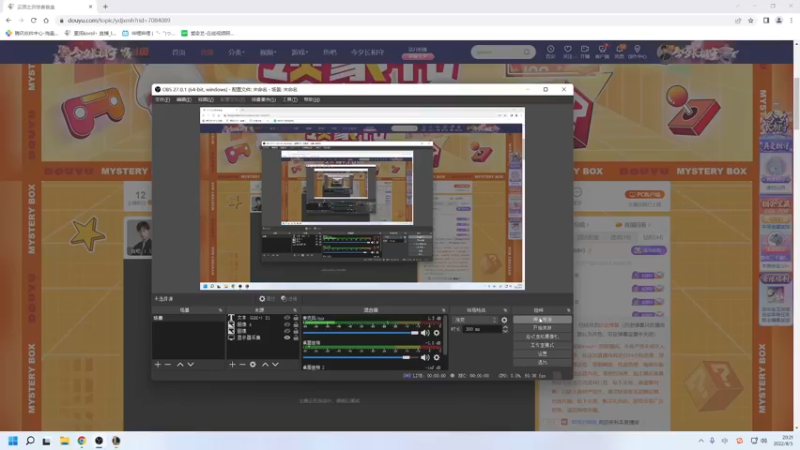Image resolution: width=800 pixels, height=450 pixels.
Task: Lock the Text (GDI+) source
Action: point(295,318)
